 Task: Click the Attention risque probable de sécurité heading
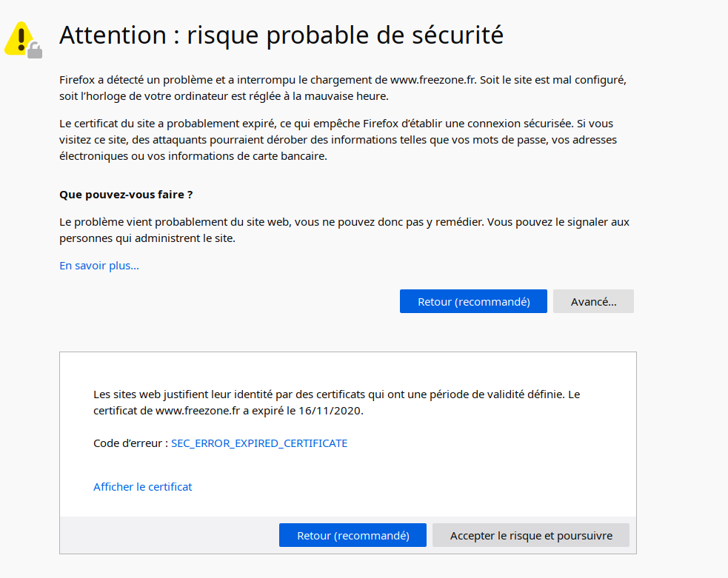(x=281, y=36)
